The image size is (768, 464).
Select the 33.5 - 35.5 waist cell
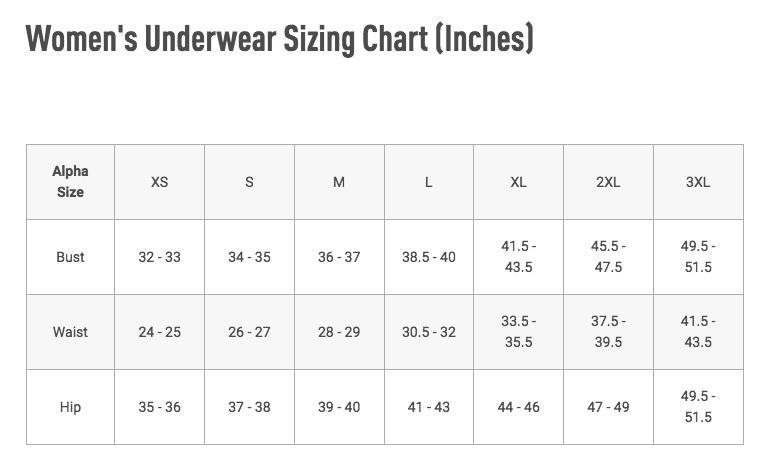518,332
